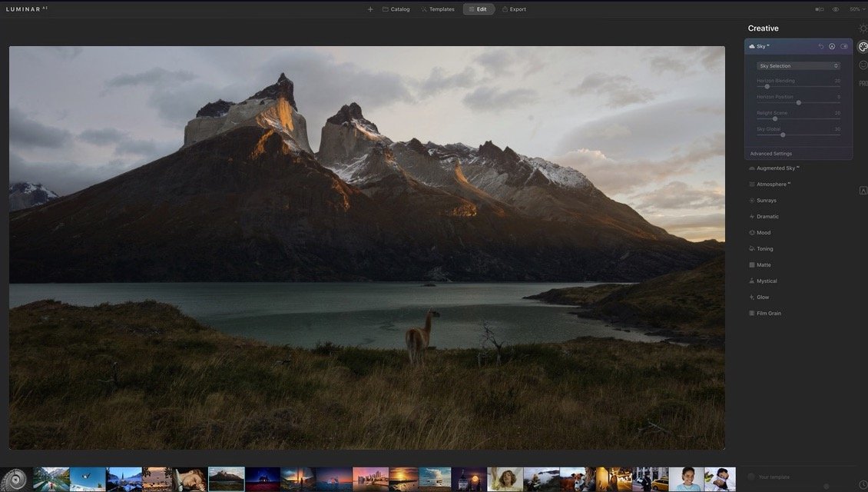Toggle before/after compare view icon
The image size is (868, 492).
coord(820,9)
